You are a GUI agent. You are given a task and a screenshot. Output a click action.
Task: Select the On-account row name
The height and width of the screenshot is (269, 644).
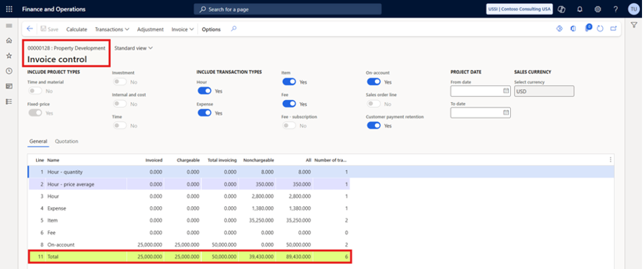tap(61, 245)
